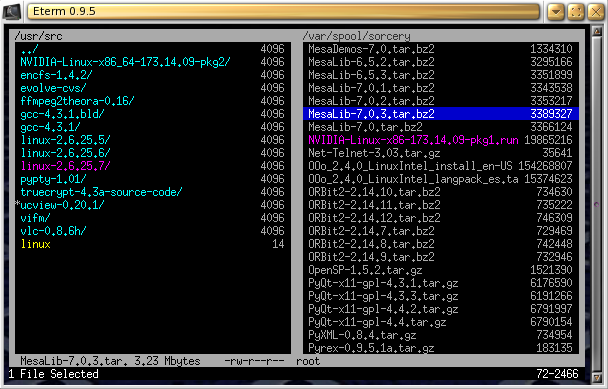Screen dimensions: 608x389
Task: Click the Eterm window menu icon
Action: 12,11
